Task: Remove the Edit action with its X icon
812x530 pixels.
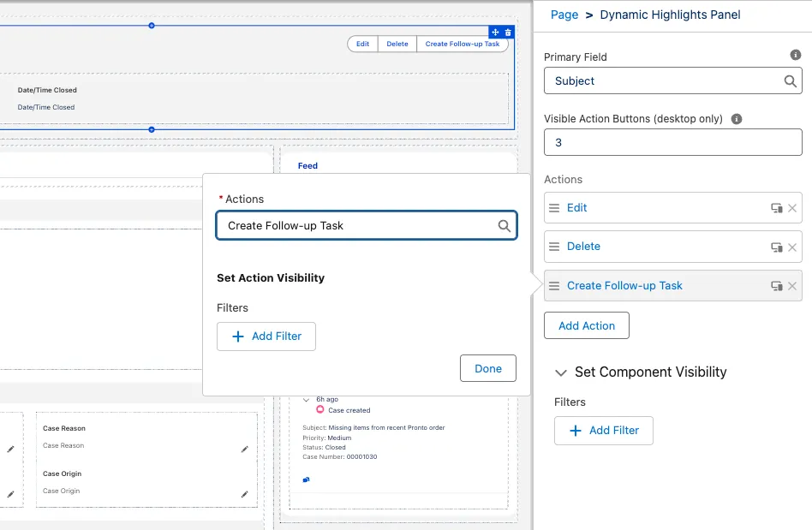Action: click(x=792, y=208)
